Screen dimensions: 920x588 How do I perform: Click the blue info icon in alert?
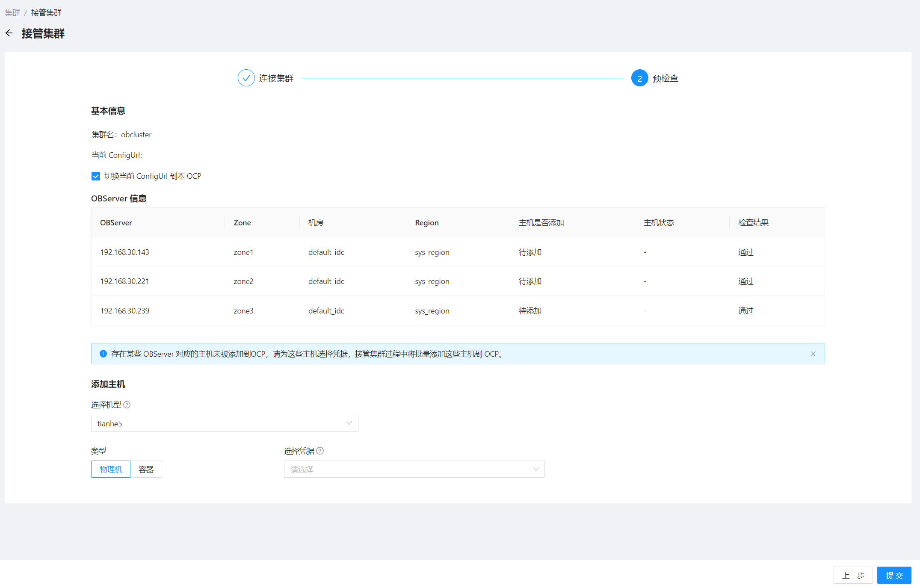tap(103, 354)
